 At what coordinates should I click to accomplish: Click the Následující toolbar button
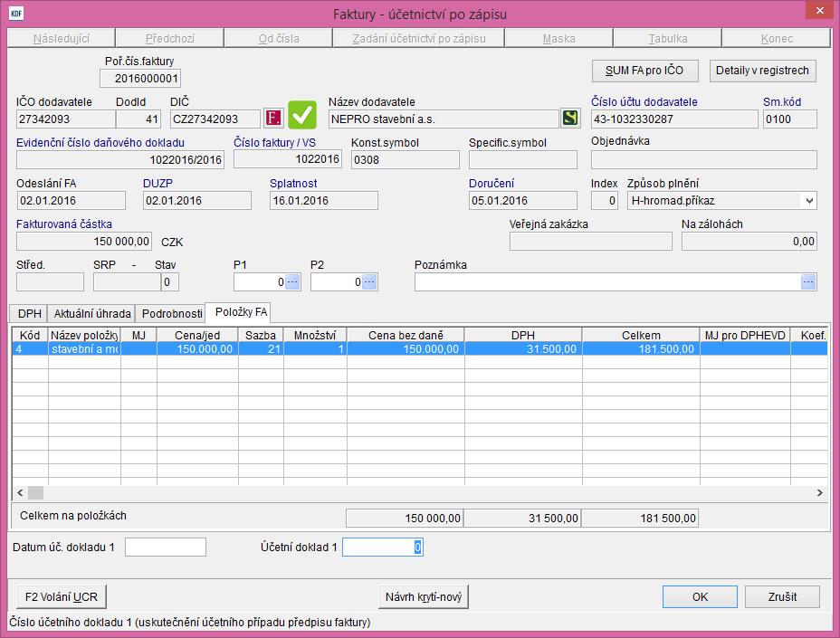(x=61, y=39)
